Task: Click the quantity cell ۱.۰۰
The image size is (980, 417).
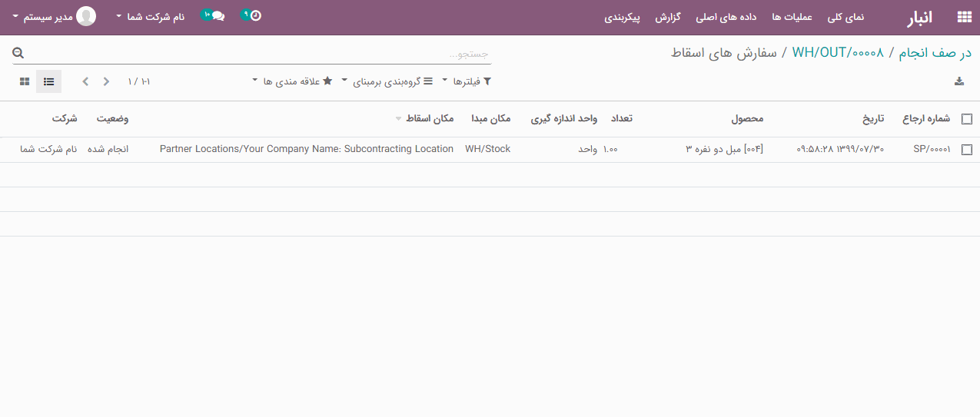Action: click(x=610, y=149)
